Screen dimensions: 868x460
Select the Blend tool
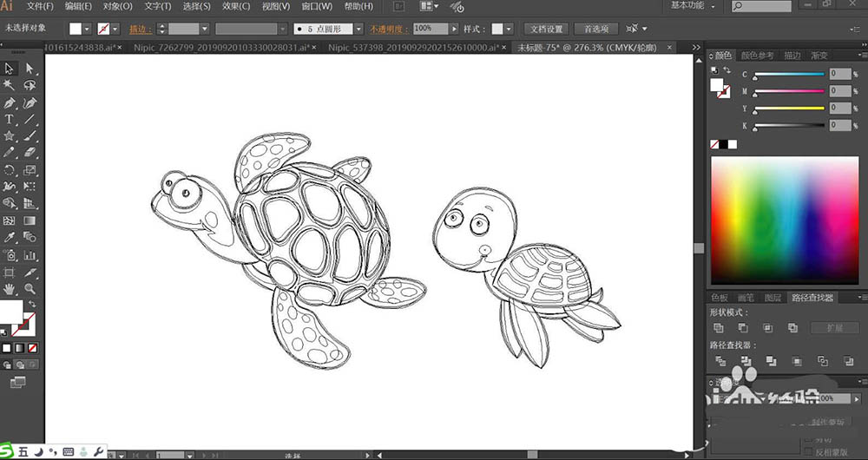(30, 238)
